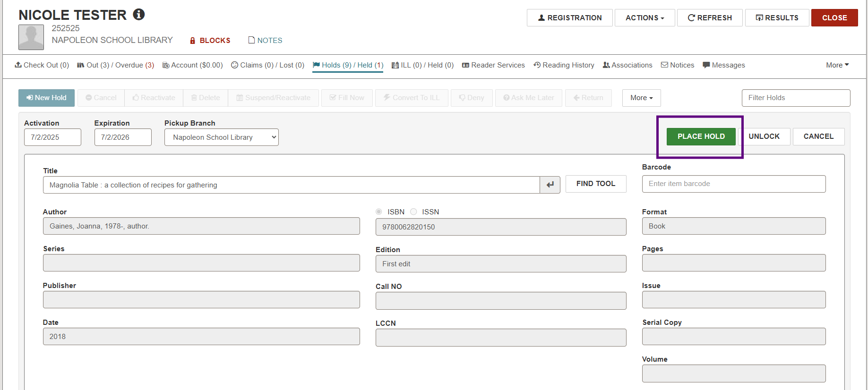Expand the Actions dropdown menu

coord(645,18)
